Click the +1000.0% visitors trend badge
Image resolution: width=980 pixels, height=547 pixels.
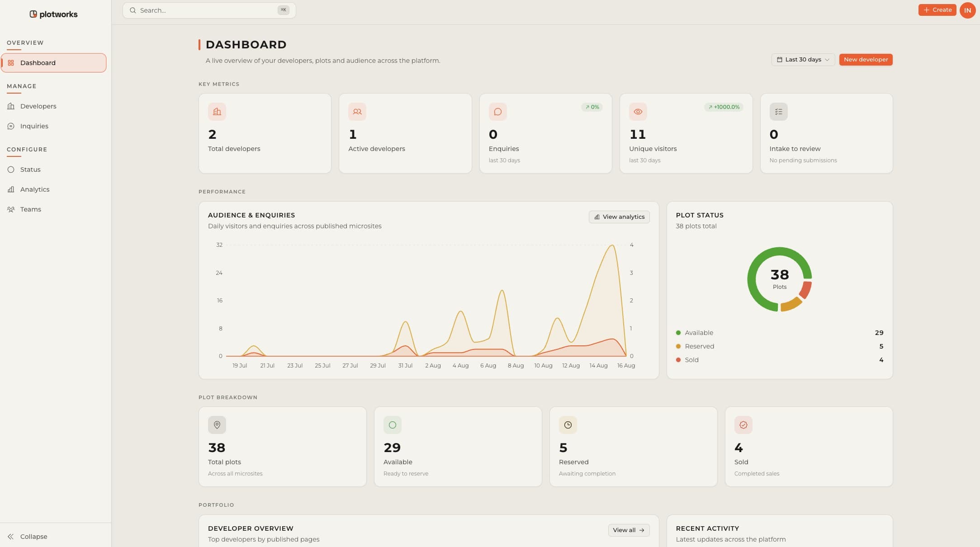(724, 107)
